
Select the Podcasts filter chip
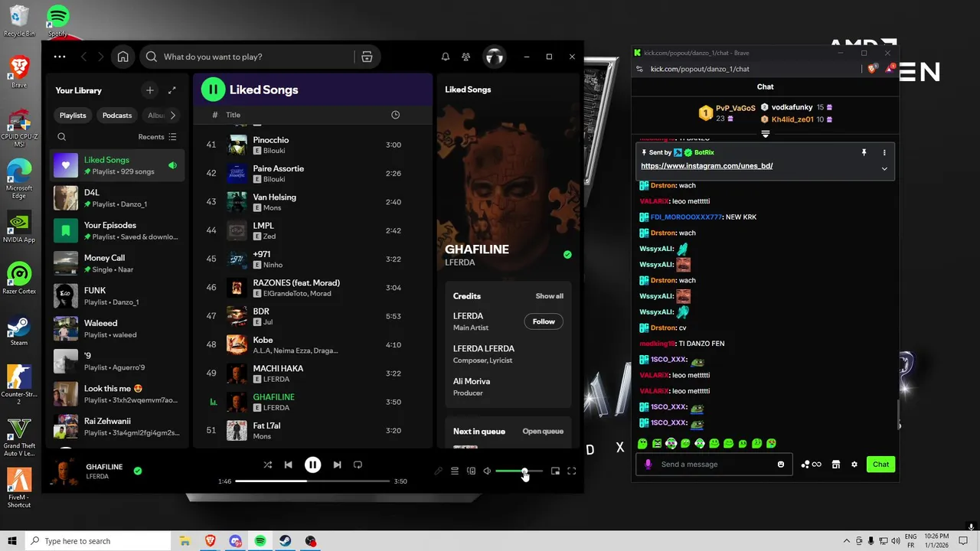[117, 116]
